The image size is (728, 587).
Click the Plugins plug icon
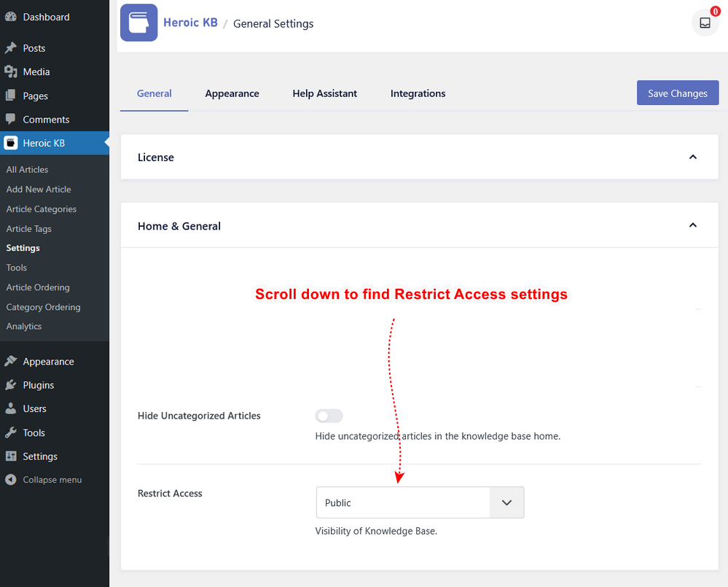click(11, 385)
